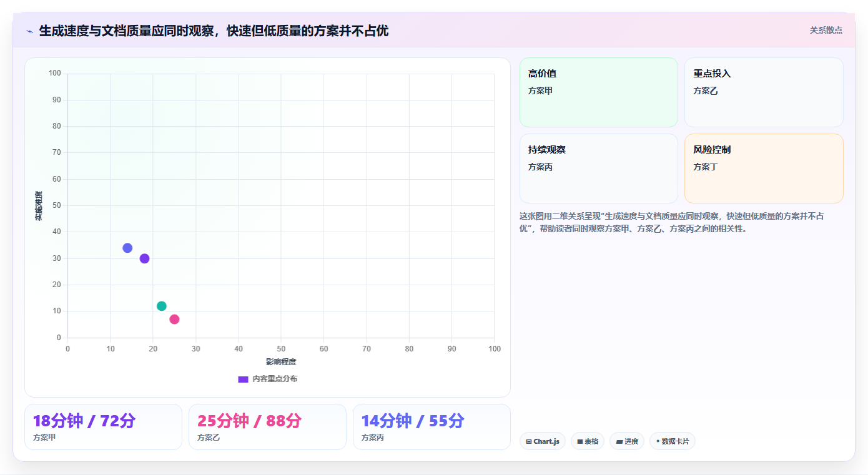Select the pink scatter point at 7
Screen dimensions: 868x475
point(174,319)
